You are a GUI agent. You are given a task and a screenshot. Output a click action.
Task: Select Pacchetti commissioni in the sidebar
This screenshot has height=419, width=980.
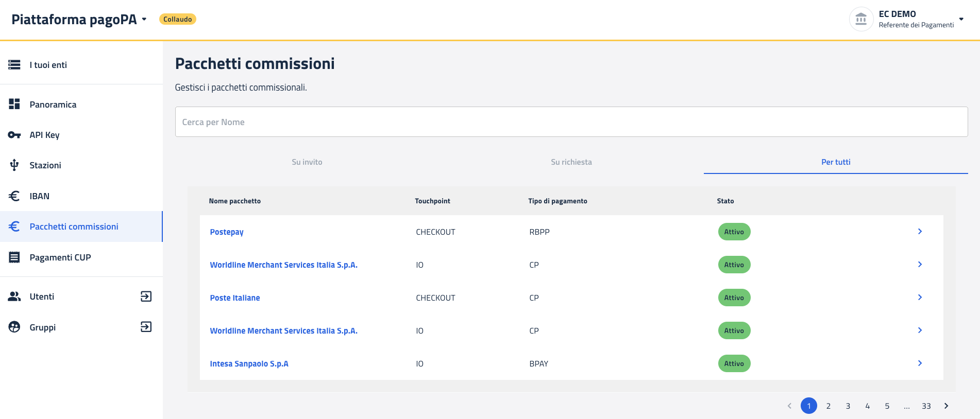tap(74, 226)
